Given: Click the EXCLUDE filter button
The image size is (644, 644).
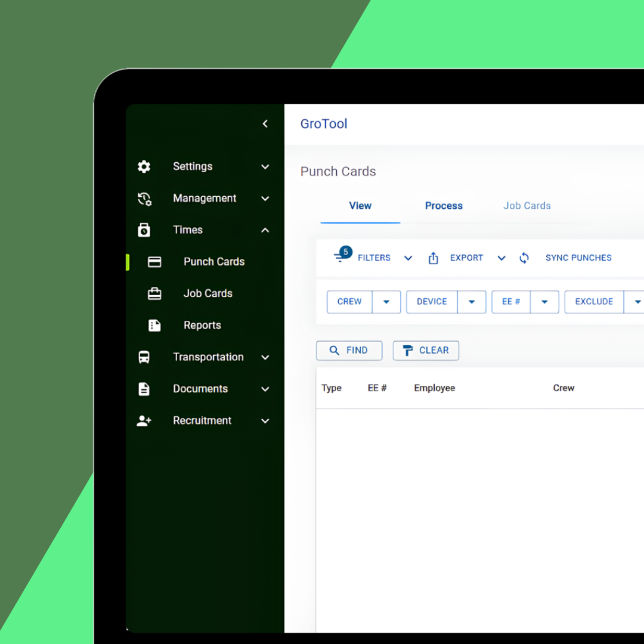Looking at the screenshot, I should pos(594,302).
